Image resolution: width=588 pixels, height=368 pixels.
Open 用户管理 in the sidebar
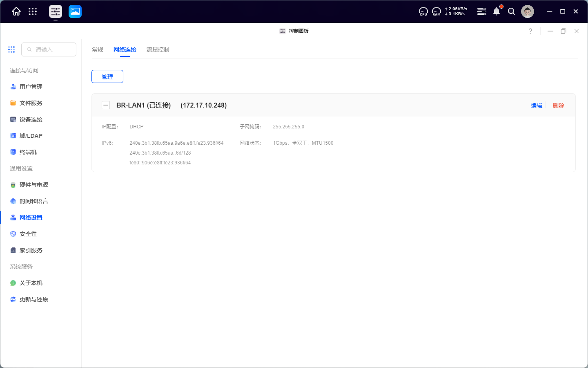point(31,87)
